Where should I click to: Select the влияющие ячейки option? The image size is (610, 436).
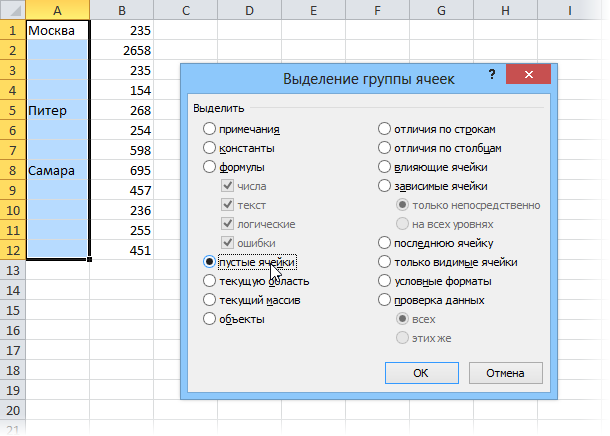[x=385, y=167]
